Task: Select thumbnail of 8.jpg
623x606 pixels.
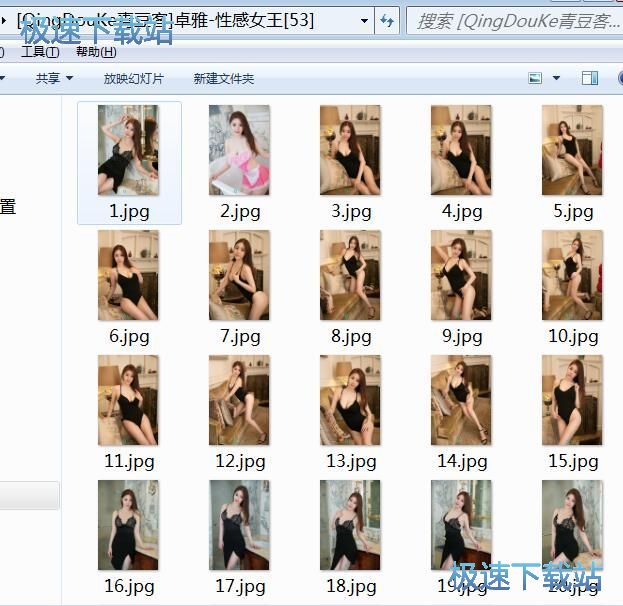Action: (x=350, y=275)
